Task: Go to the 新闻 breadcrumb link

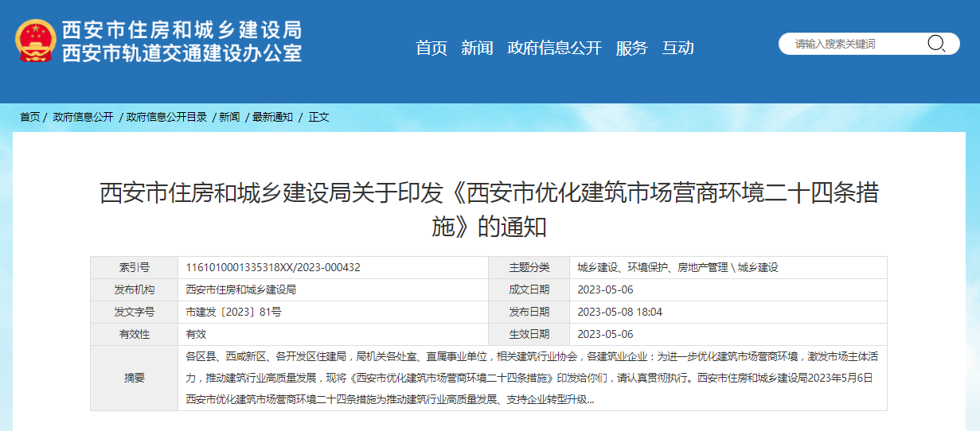Action: (229, 117)
